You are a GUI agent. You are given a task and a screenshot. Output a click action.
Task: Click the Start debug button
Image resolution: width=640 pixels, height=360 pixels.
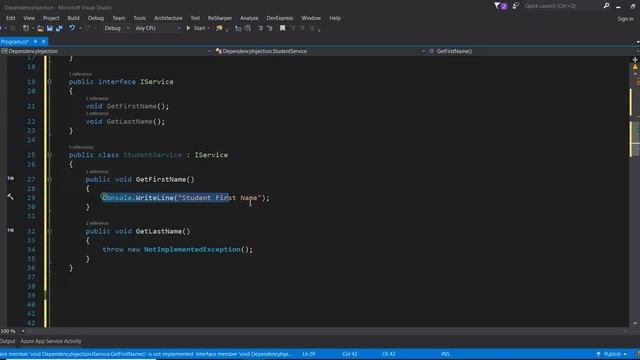pyautogui.click(x=198, y=28)
